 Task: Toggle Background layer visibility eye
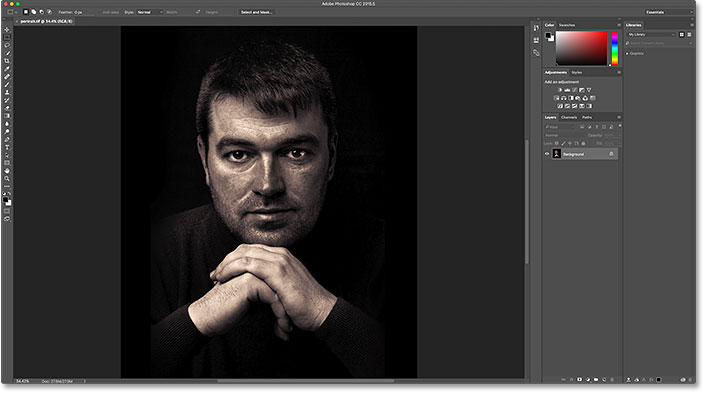point(547,154)
